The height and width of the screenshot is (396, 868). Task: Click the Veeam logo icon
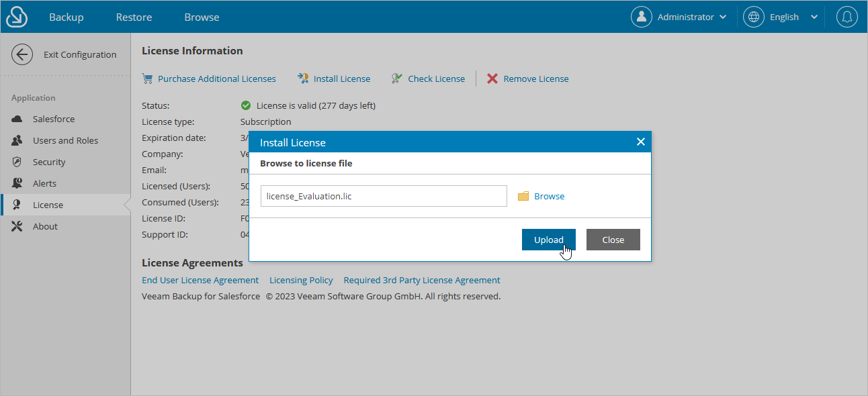(x=17, y=17)
